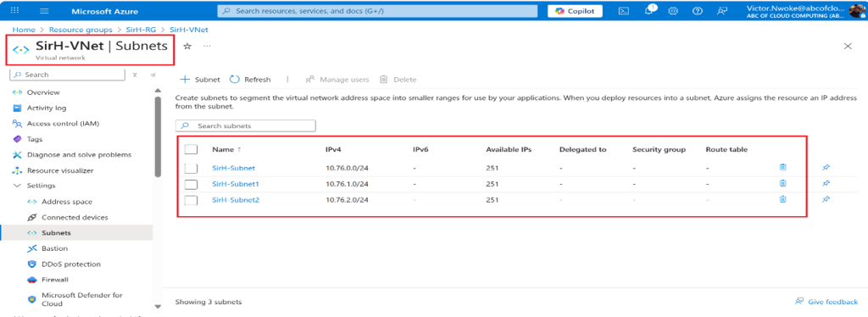Click the global search resources box
868x317 pixels.
point(377,11)
